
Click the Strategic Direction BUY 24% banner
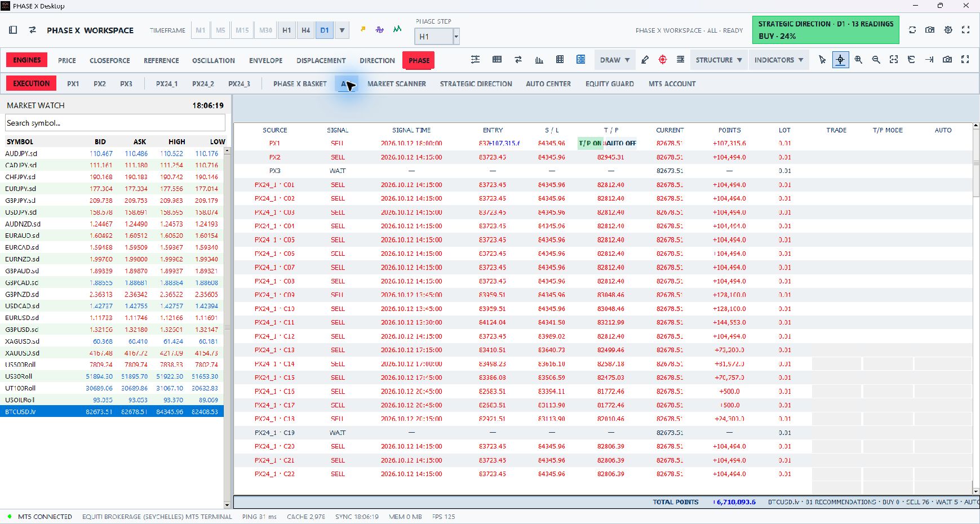(826, 30)
